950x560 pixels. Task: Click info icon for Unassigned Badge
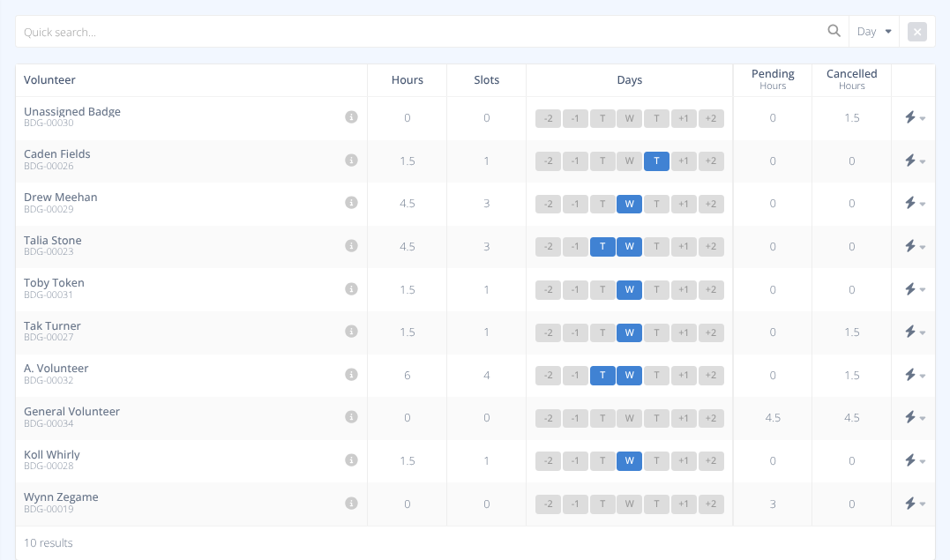coord(351,117)
